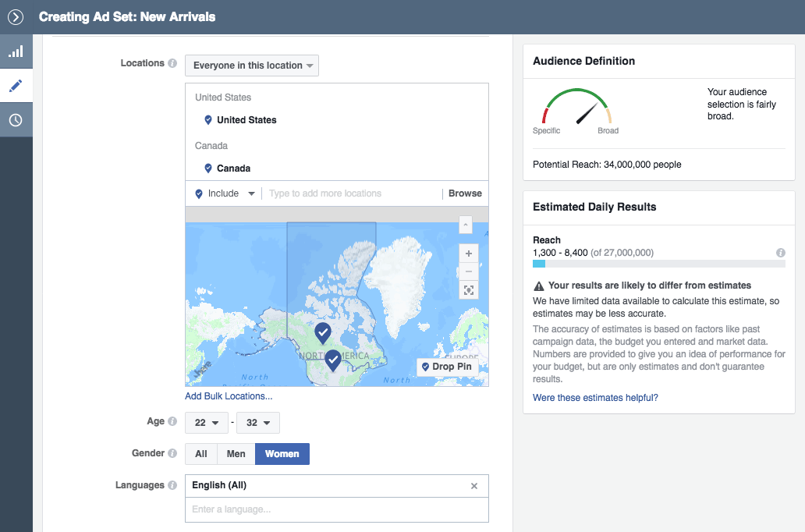The height and width of the screenshot is (532, 805).
Task: Select the Women gender option
Action: coord(282,453)
